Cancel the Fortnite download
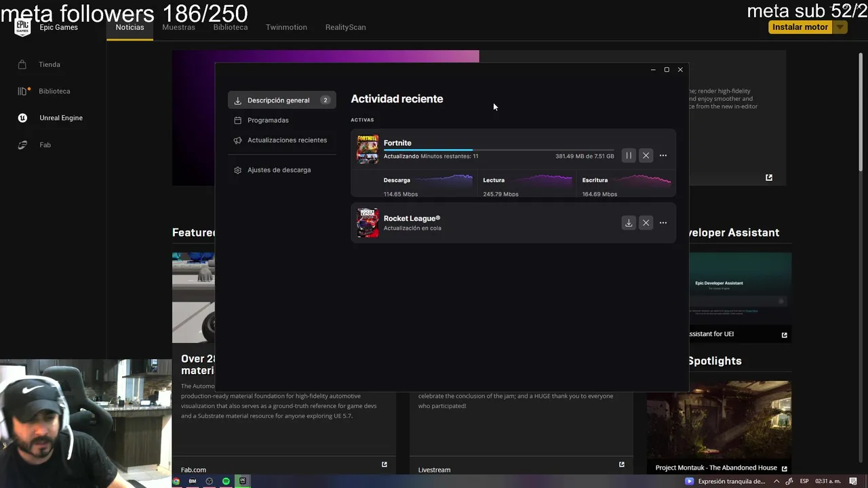The image size is (868, 488). tap(646, 156)
